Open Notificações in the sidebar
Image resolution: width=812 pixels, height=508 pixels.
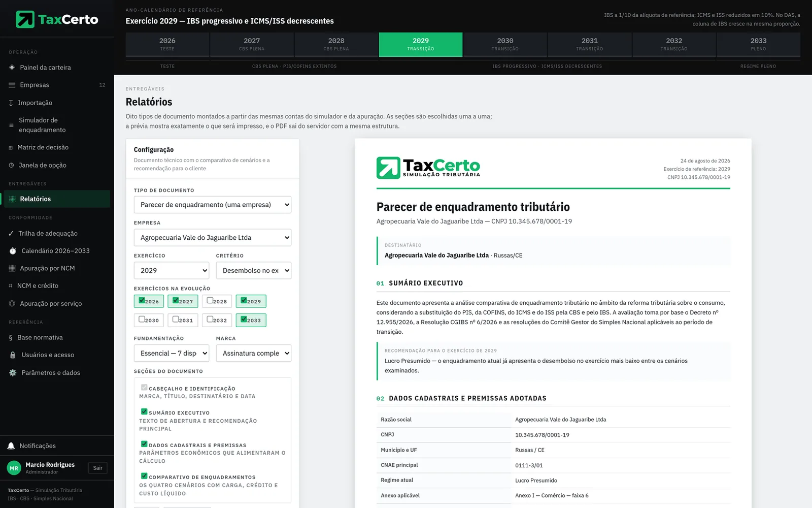tap(57, 446)
